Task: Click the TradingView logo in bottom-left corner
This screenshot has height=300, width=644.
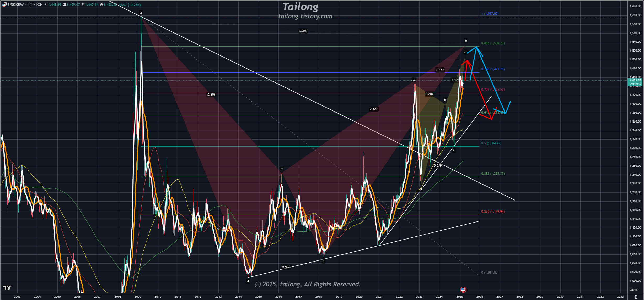Action: (7, 287)
